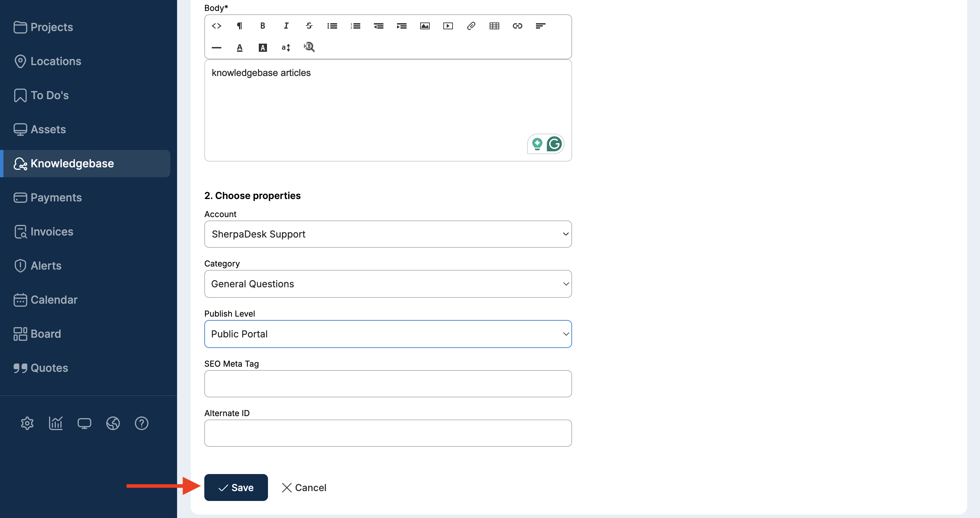This screenshot has width=980, height=518.
Task: Open the Grammarly icon in editor
Action: pos(554,144)
